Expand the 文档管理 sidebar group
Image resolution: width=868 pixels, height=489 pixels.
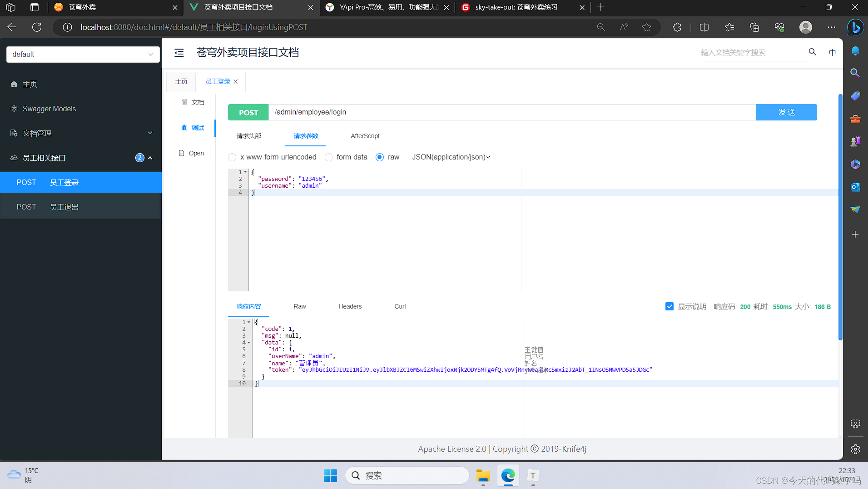[x=81, y=133]
